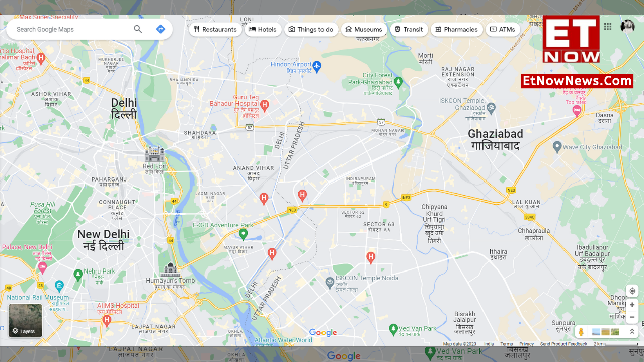
Task: Zoom in using the plus icon
Action: point(632,305)
